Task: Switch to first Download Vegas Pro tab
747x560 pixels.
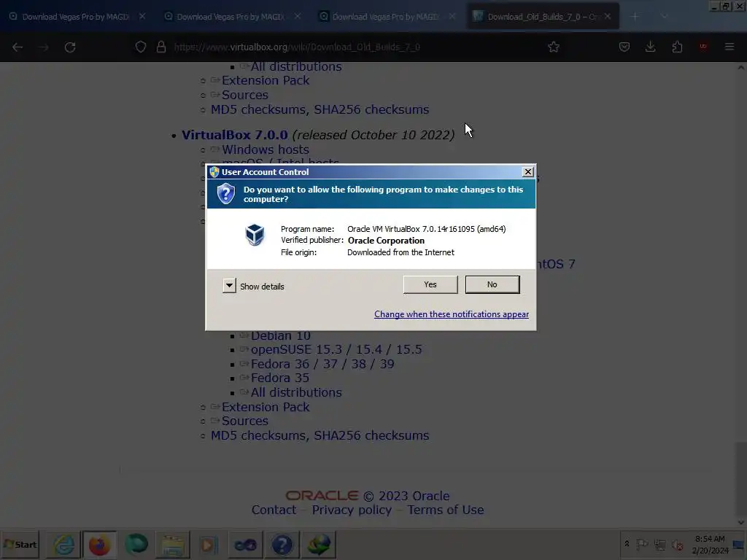Action: pyautogui.click(x=75, y=17)
